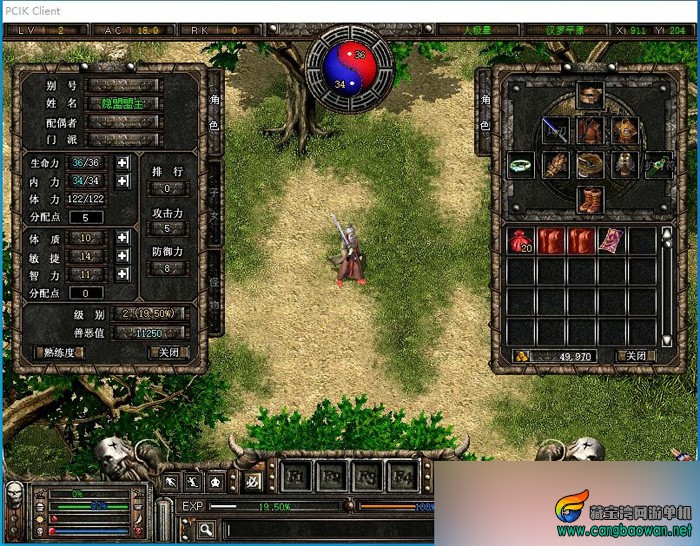The height and width of the screenshot is (546, 700).
Task: Select the helmet in the equipment panel
Action: [590, 95]
